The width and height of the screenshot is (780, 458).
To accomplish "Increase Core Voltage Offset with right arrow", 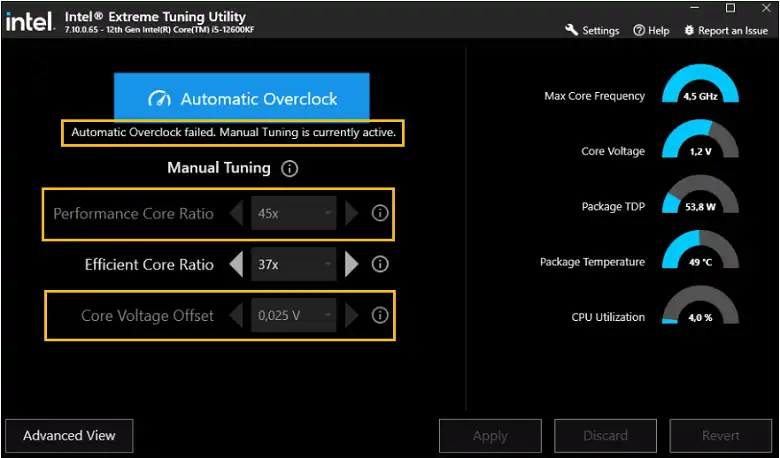I will point(351,315).
